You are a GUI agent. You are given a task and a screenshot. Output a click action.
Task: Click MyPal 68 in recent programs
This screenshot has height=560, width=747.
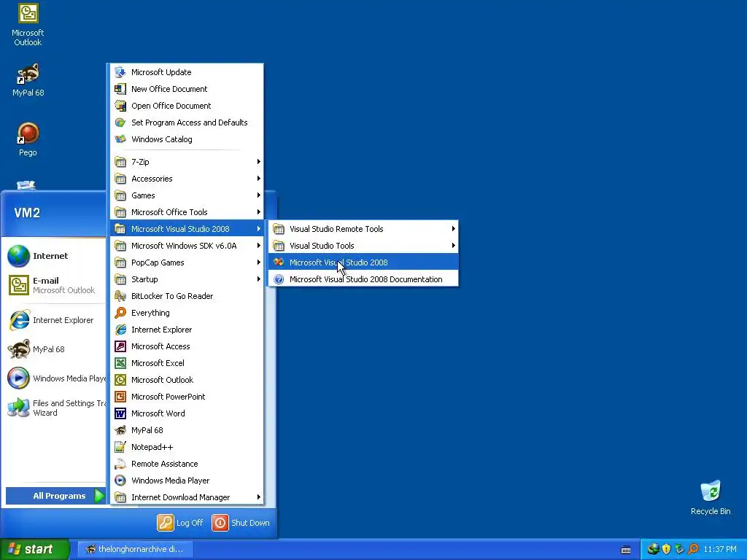tap(55, 349)
